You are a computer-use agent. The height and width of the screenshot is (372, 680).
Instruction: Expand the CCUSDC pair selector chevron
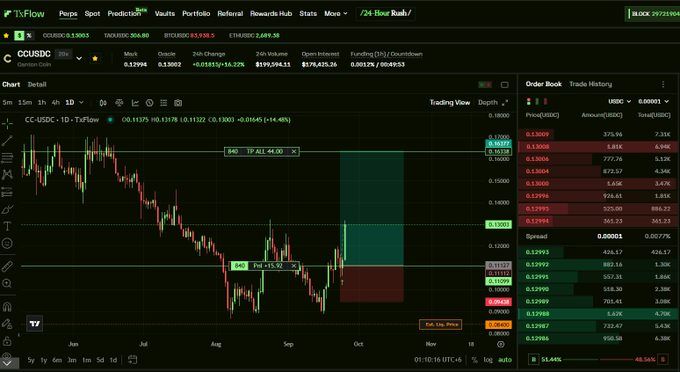(79, 58)
